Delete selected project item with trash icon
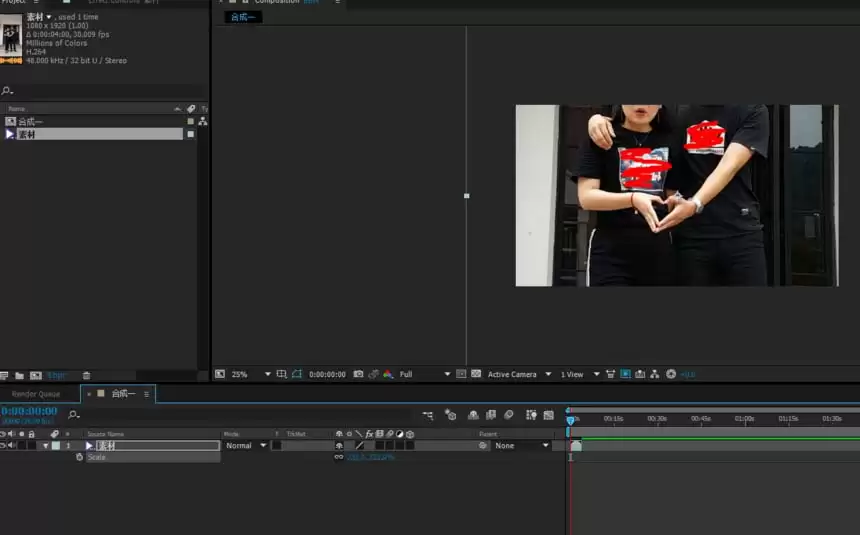Viewport: 860px width, 535px height. point(86,376)
